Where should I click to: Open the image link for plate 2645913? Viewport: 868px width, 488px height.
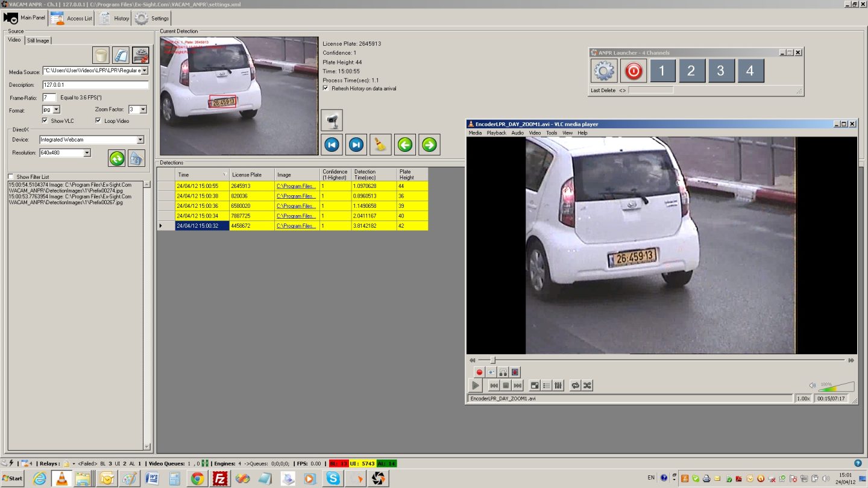[295, 186]
